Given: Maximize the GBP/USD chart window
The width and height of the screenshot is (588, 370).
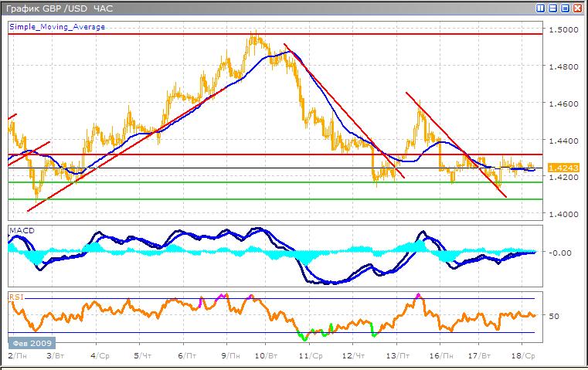Looking at the screenshot, I should (x=565, y=8).
